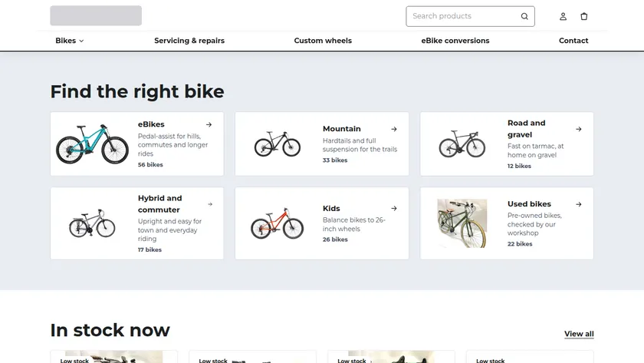Click the arrow on Kids card
This screenshot has width=644, height=363.
point(394,209)
